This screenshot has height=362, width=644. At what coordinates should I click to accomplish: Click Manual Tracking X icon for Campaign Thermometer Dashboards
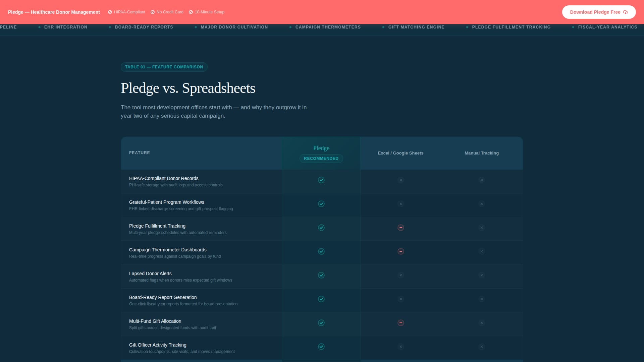pos(482,251)
